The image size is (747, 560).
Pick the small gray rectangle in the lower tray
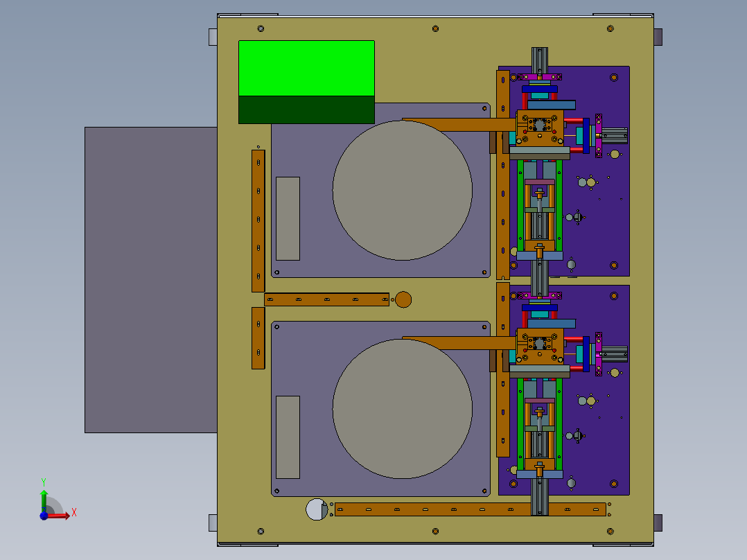288,437
